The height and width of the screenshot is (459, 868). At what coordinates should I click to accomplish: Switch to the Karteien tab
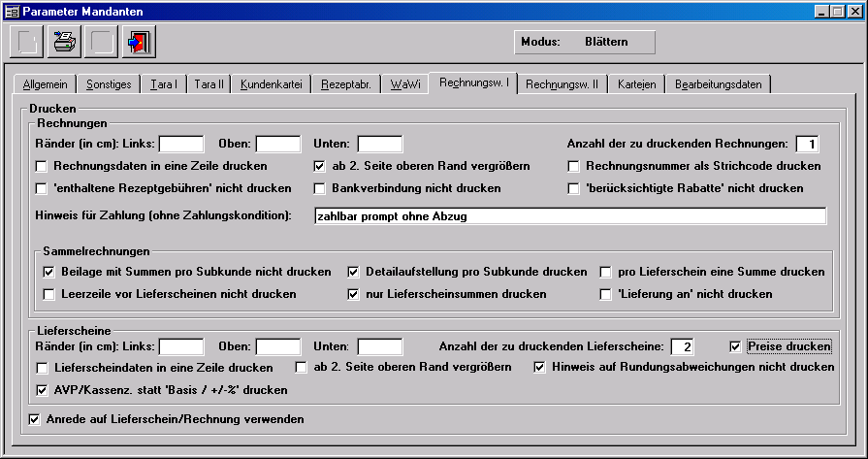click(636, 84)
